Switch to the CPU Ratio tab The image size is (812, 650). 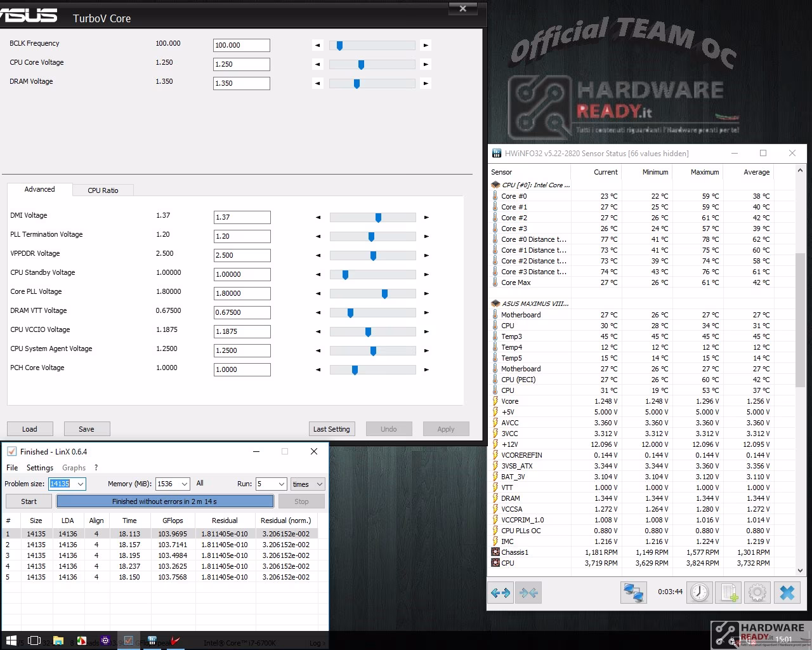tap(103, 190)
